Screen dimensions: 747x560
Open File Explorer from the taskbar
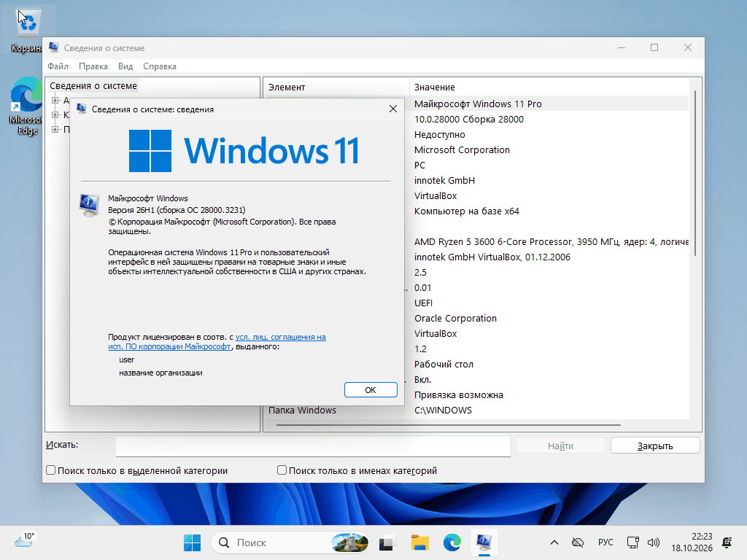[419, 542]
